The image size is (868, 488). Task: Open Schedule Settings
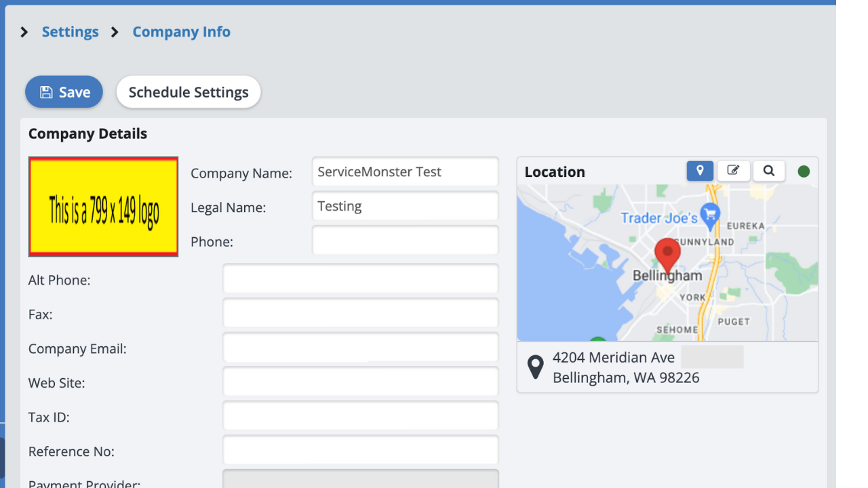click(x=189, y=92)
